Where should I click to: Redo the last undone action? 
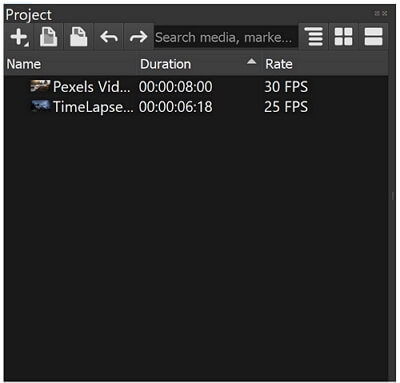[138, 37]
